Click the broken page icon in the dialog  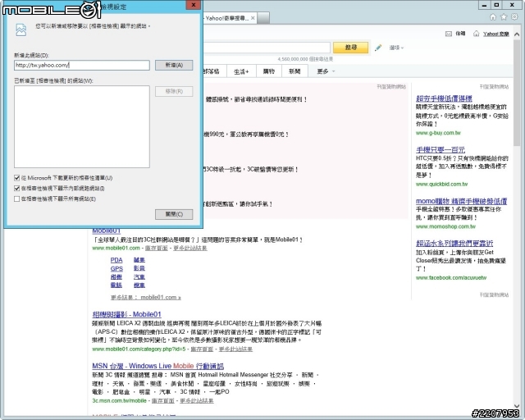coord(21,30)
